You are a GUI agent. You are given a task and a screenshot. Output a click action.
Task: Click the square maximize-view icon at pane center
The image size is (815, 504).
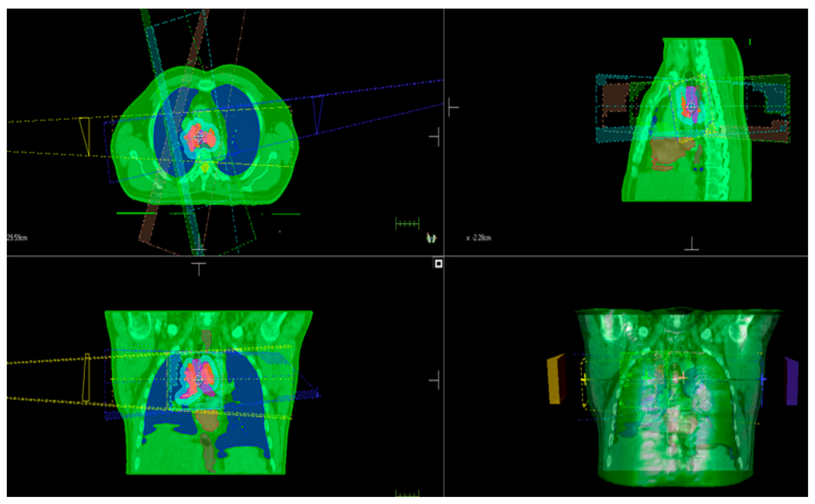click(x=439, y=264)
